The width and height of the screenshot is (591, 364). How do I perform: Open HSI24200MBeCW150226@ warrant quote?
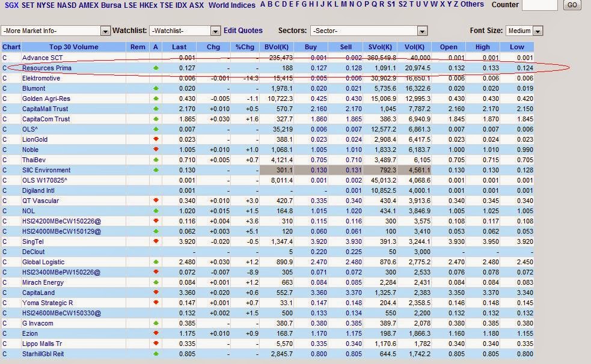61,221
